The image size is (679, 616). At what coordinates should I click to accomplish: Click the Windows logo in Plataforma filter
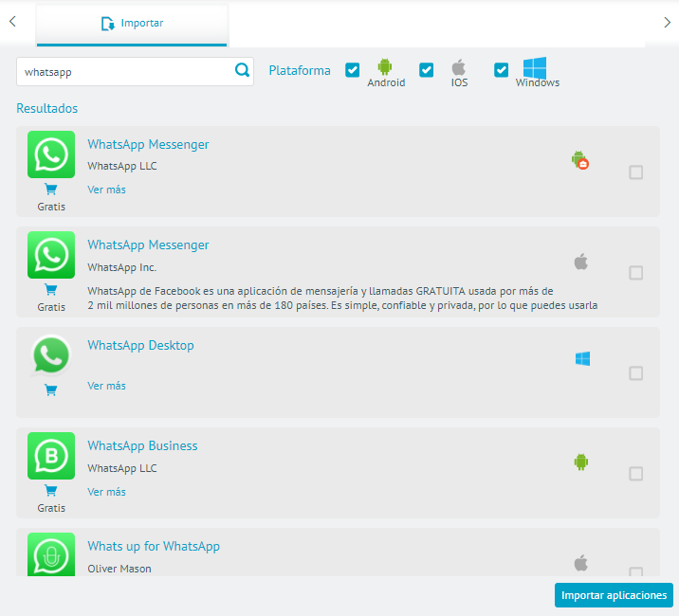coord(534,68)
